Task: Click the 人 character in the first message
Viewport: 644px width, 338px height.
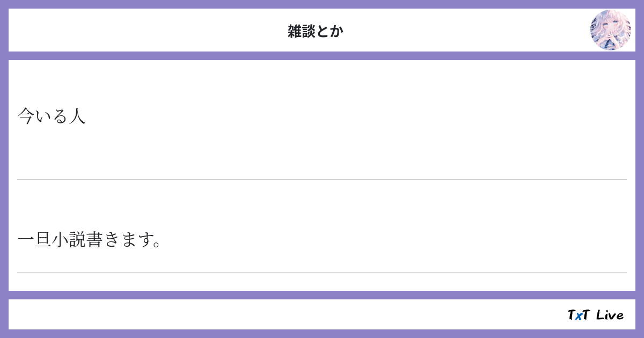Action: pyautogui.click(x=78, y=116)
